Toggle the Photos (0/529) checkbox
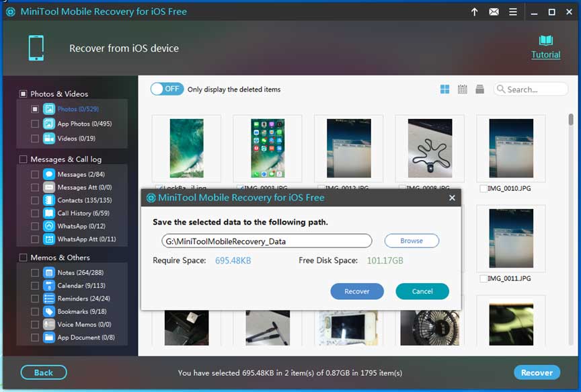 click(x=35, y=109)
